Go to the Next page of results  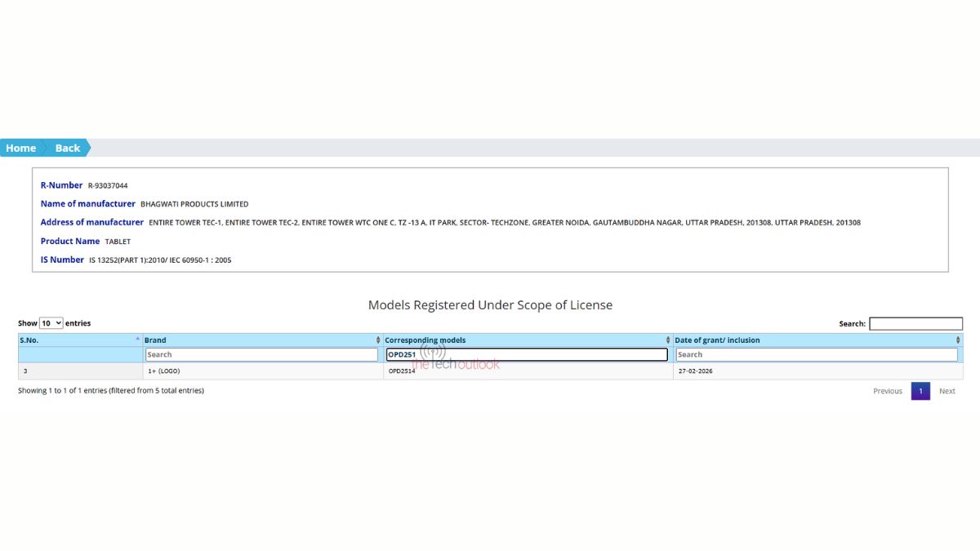point(947,391)
